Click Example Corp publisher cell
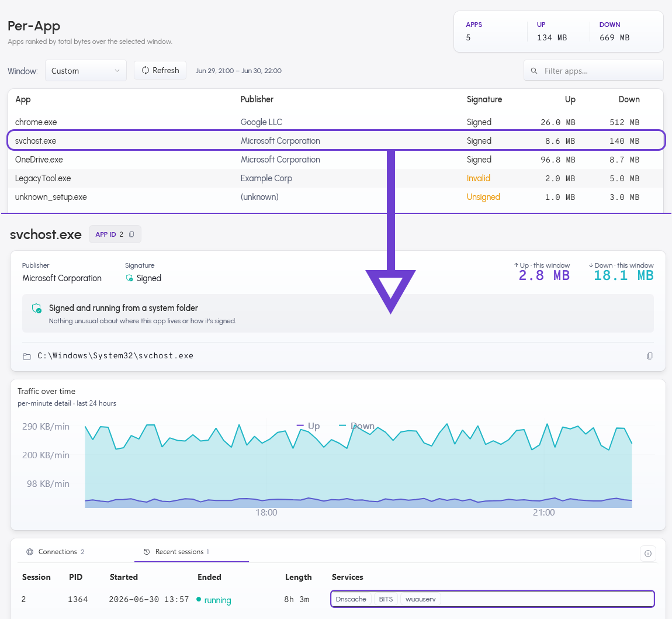The width and height of the screenshot is (672, 619). 266,178
